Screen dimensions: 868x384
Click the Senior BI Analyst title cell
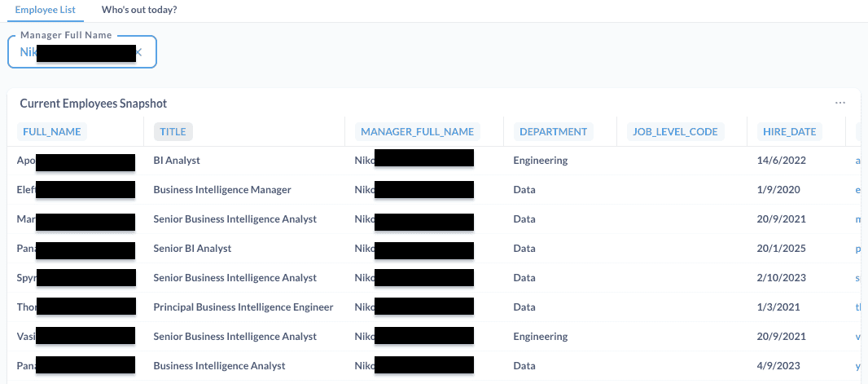[192, 249]
